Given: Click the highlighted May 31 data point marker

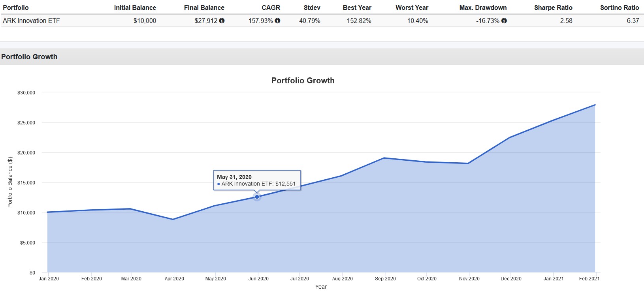Looking at the screenshot, I should (x=257, y=197).
